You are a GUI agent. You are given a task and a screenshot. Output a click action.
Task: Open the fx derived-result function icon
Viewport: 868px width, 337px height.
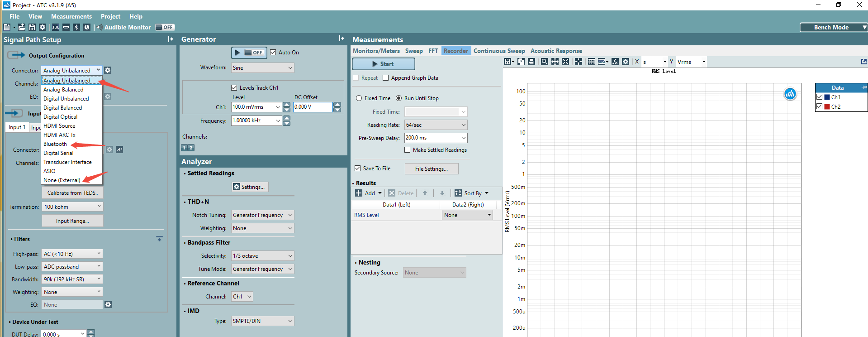(615, 62)
